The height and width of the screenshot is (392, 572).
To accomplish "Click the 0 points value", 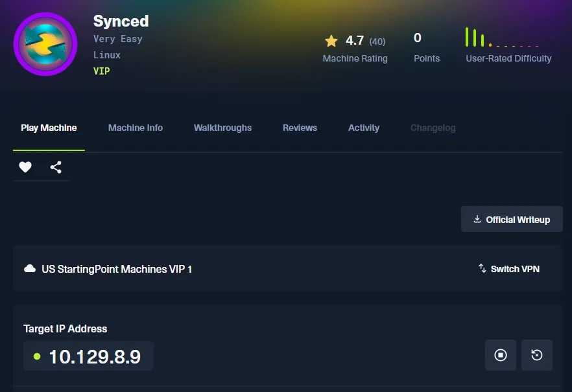I will (418, 38).
